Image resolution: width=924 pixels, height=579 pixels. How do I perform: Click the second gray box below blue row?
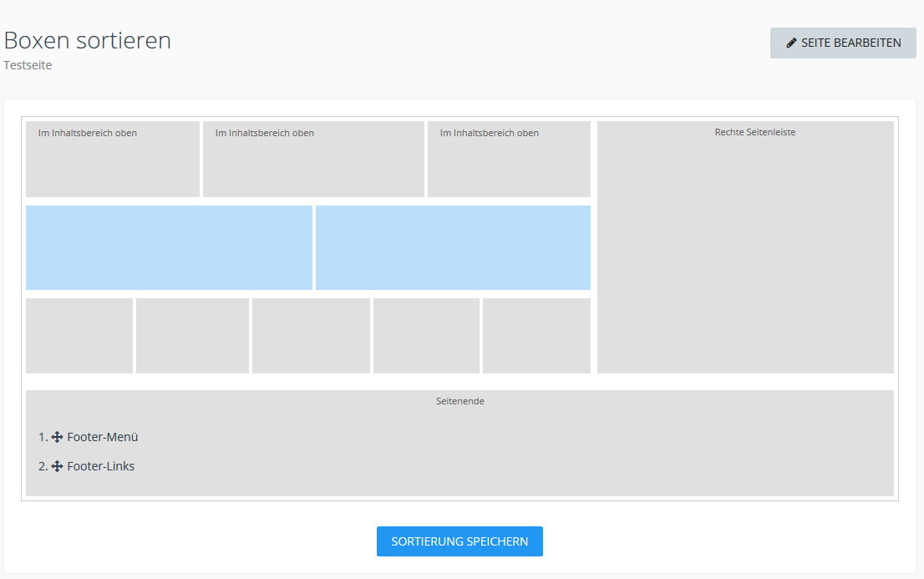point(192,336)
